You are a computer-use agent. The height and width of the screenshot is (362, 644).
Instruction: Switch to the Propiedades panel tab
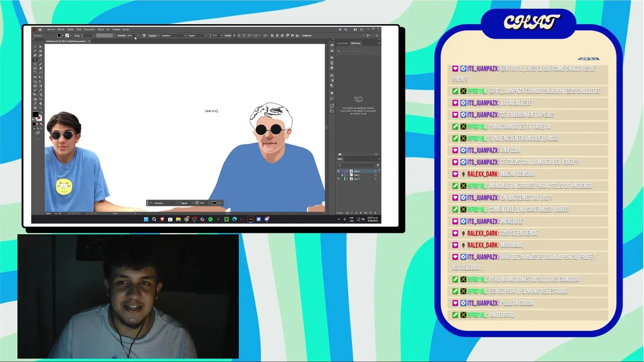point(342,43)
